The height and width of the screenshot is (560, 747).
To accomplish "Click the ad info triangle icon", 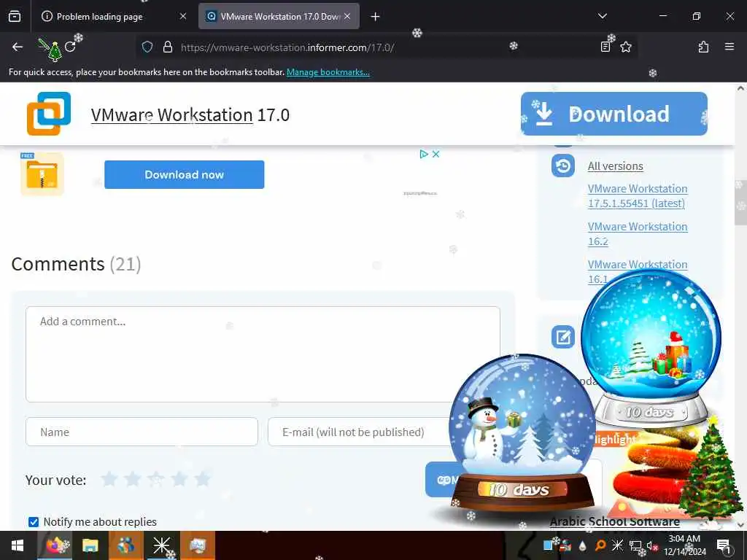I will [x=423, y=154].
